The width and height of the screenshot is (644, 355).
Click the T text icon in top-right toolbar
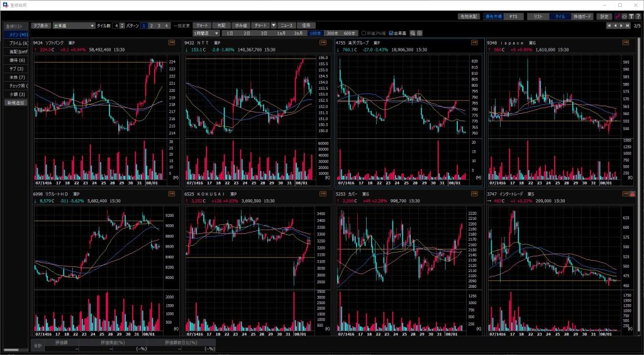point(630,16)
